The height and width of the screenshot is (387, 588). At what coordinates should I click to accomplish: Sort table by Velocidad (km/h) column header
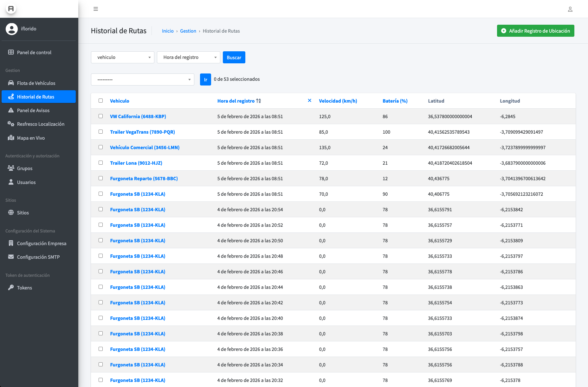click(338, 101)
